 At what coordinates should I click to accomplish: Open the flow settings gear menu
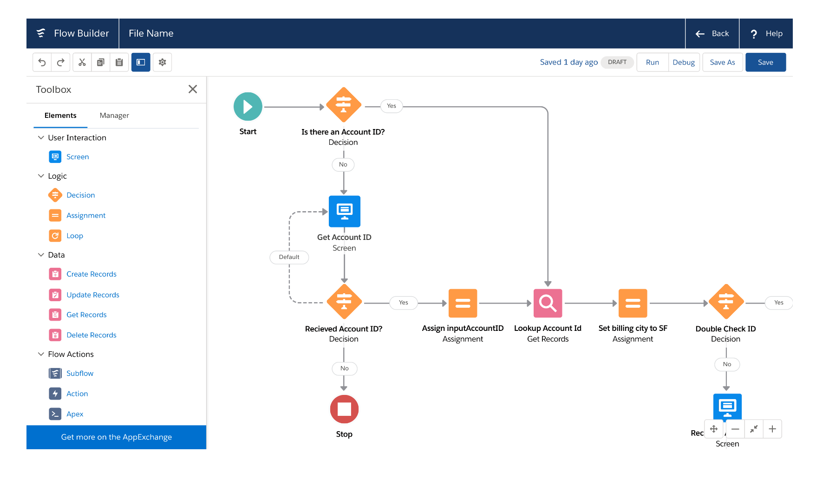(x=162, y=62)
